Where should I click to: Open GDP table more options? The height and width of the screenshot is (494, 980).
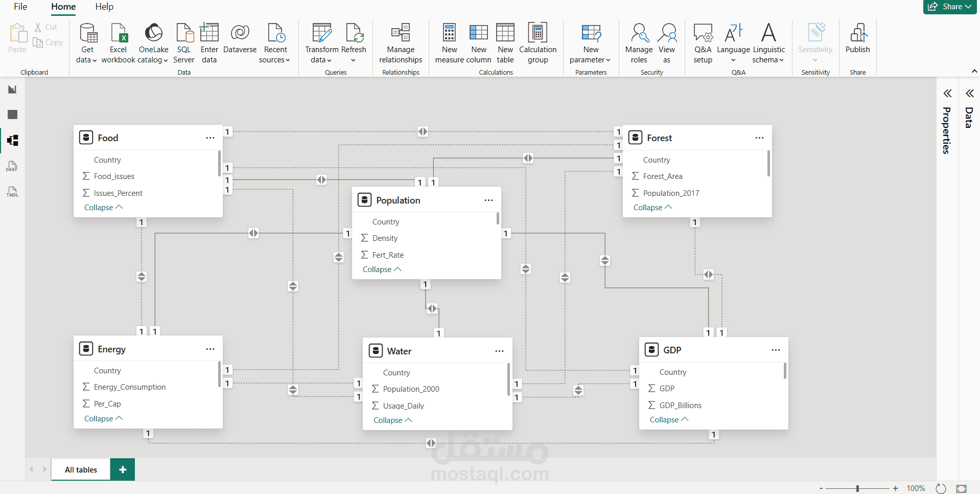[x=776, y=350]
